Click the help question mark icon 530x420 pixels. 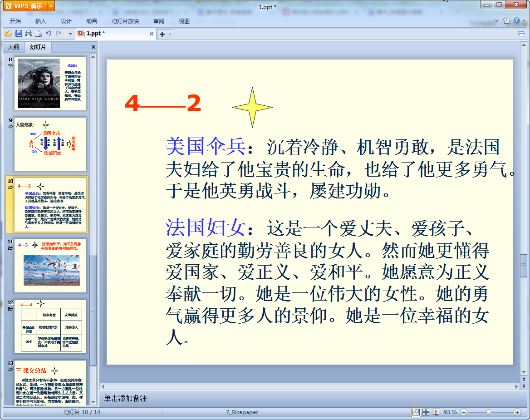tap(516, 20)
